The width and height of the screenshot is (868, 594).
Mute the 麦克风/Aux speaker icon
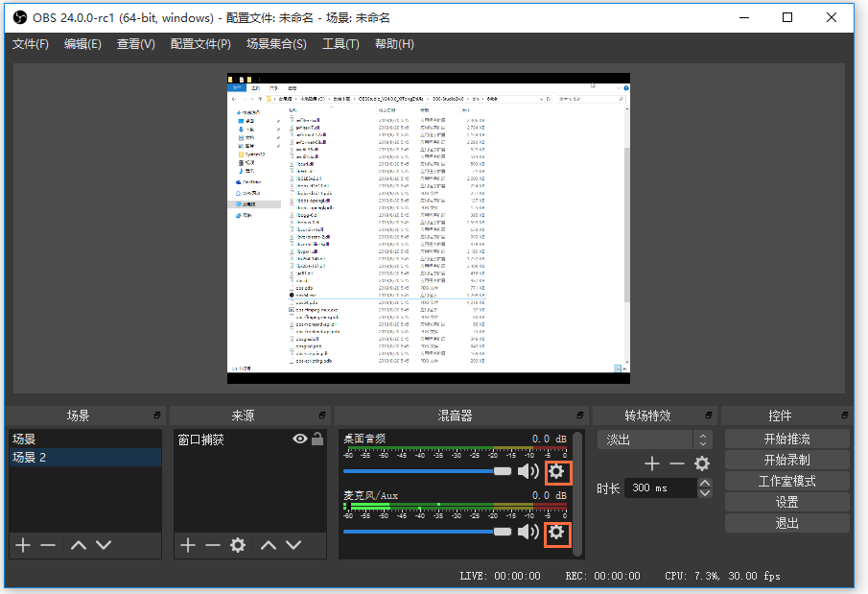528,532
